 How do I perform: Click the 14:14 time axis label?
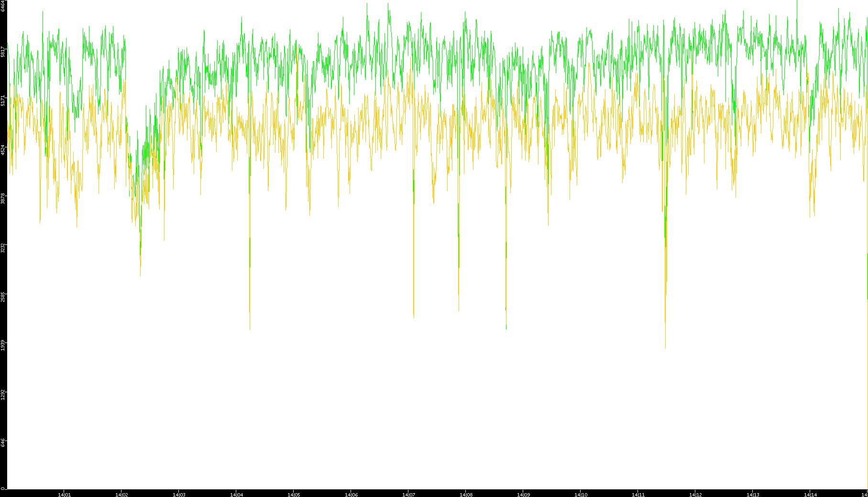(810, 495)
